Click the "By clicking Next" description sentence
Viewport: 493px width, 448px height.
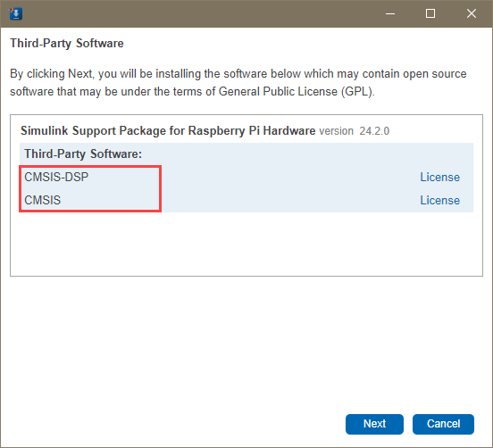tap(238, 83)
